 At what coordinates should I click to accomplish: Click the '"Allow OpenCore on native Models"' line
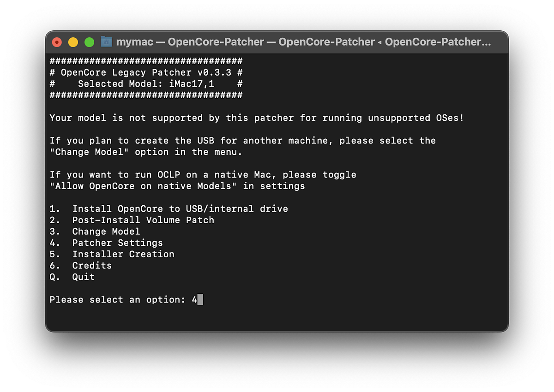point(177,186)
